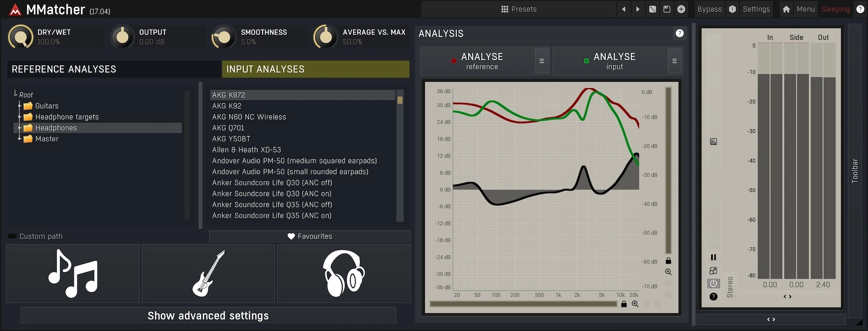Click the Dry/Wet knob
This screenshot has width=868, height=331.
click(x=21, y=37)
